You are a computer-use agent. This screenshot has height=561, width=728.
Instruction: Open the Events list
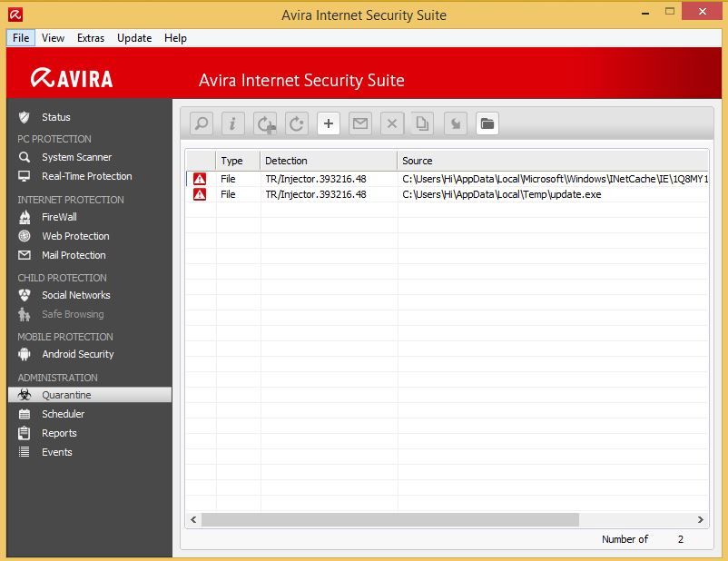(x=56, y=452)
